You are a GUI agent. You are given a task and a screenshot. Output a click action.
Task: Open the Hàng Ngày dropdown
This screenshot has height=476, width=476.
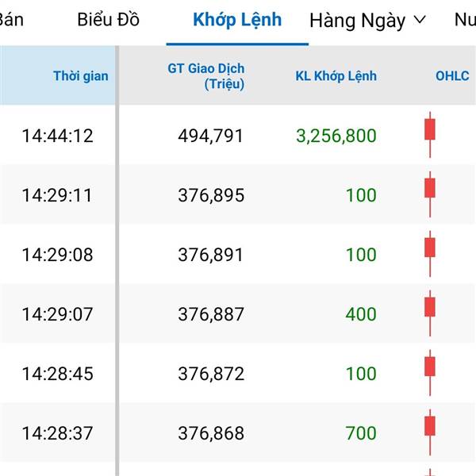pyautogui.click(x=367, y=21)
